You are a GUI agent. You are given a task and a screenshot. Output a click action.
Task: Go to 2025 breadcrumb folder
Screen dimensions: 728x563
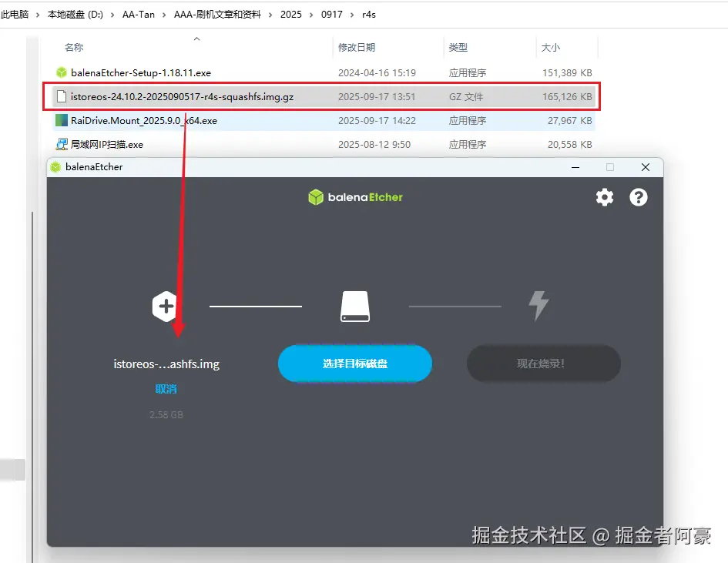291,15
